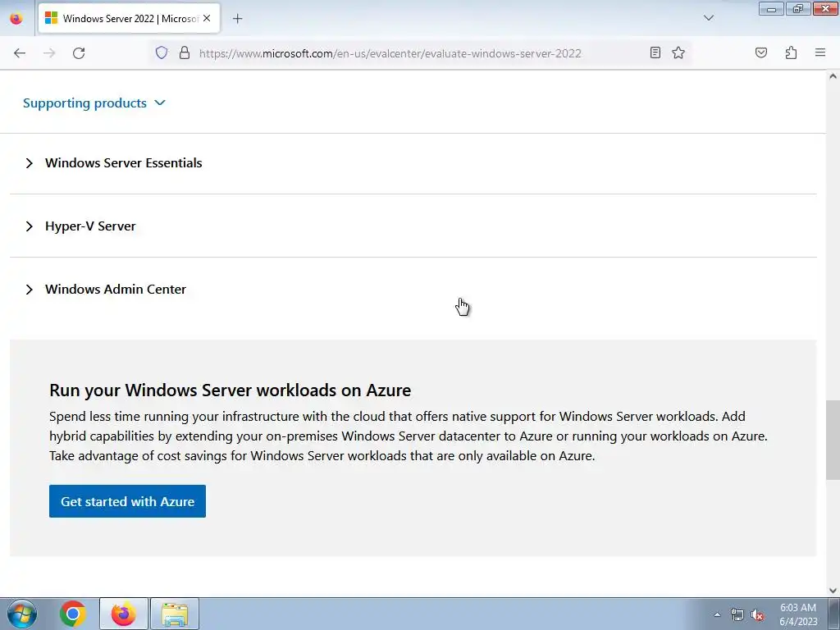Click the forward navigation arrow
The width and height of the screenshot is (840, 630).
49,53
